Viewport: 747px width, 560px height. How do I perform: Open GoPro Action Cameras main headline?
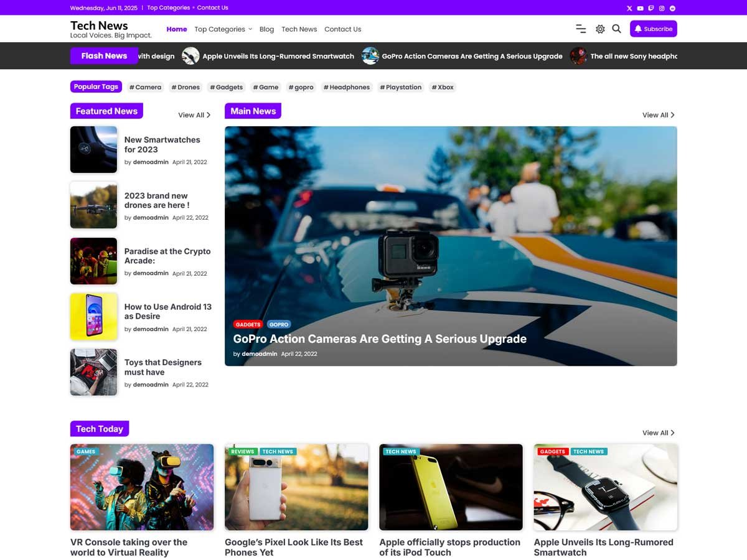(380, 339)
